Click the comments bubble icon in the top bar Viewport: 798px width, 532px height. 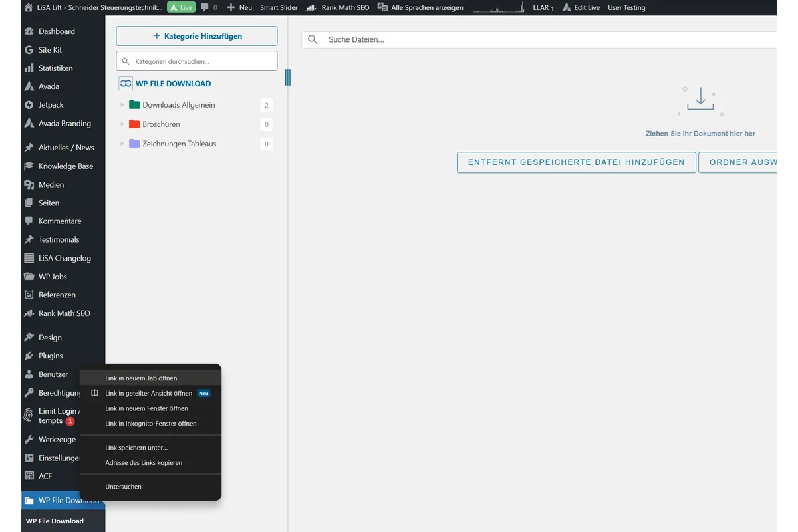(204, 7)
